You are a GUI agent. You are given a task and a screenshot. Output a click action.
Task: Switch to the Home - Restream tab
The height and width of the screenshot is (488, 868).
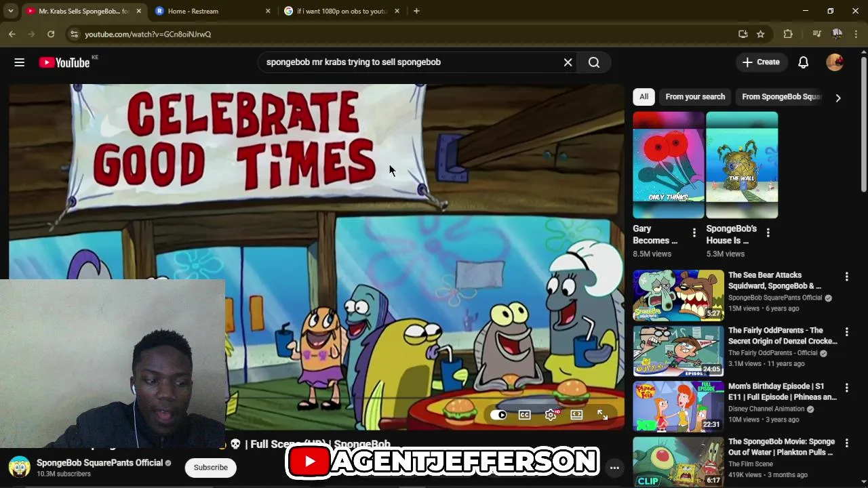pos(207,11)
